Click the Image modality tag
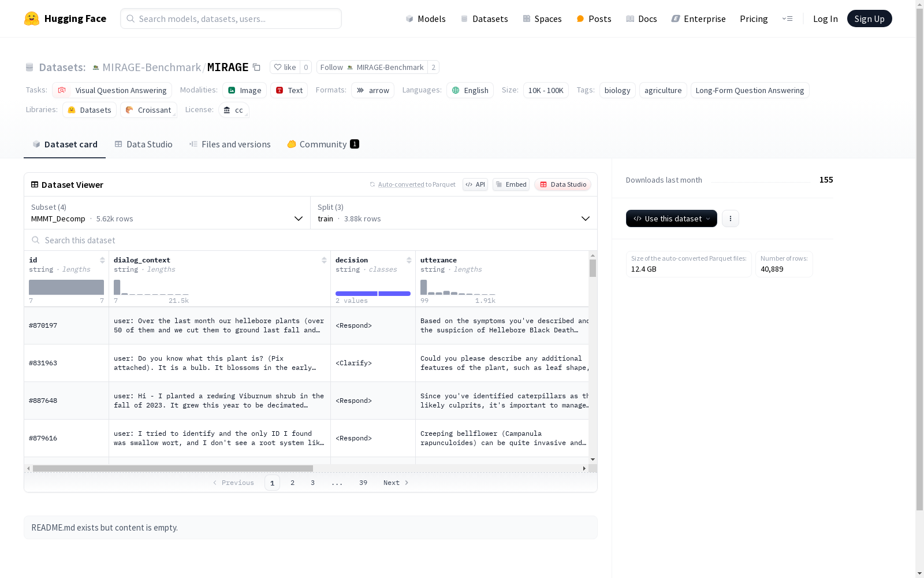Screen dimensions: 924x578 (244, 90)
